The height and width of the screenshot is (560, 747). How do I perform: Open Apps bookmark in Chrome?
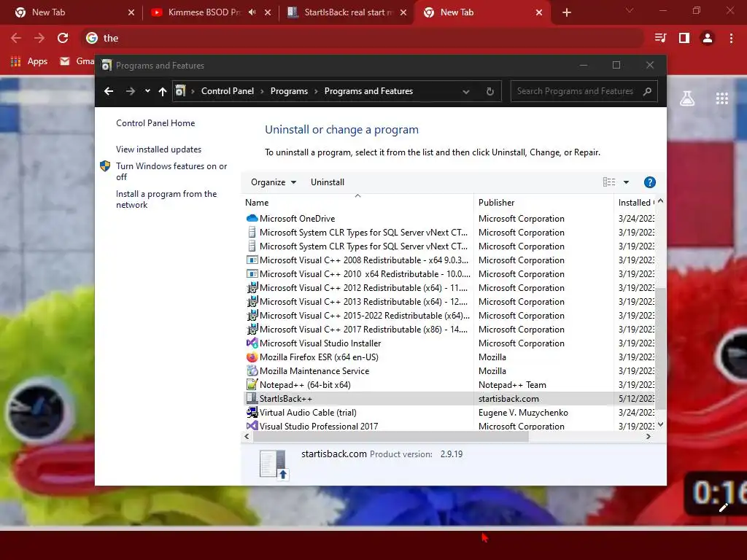pyautogui.click(x=29, y=61)
